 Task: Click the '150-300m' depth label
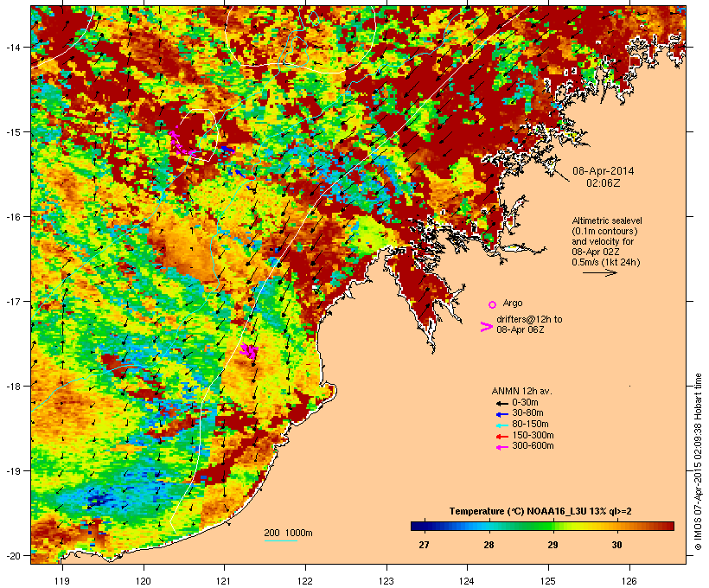click(533, 436)
